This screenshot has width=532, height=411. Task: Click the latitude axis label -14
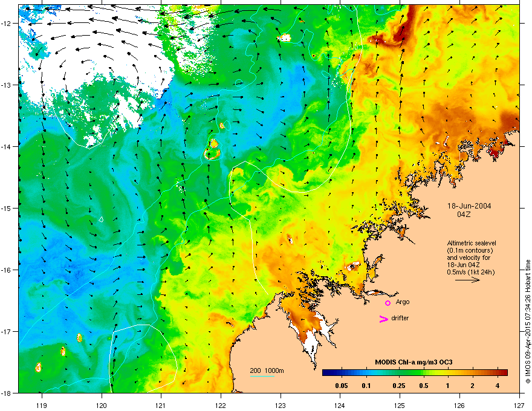tap(6, 147)
